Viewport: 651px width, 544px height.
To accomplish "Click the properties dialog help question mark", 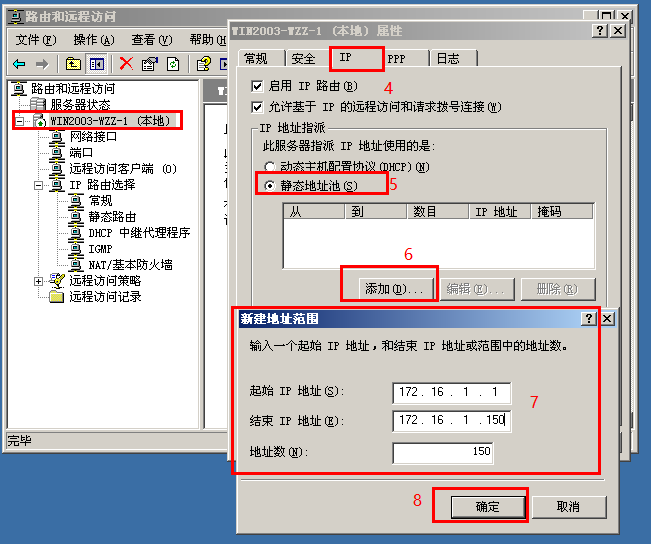I will pos(600,30).
